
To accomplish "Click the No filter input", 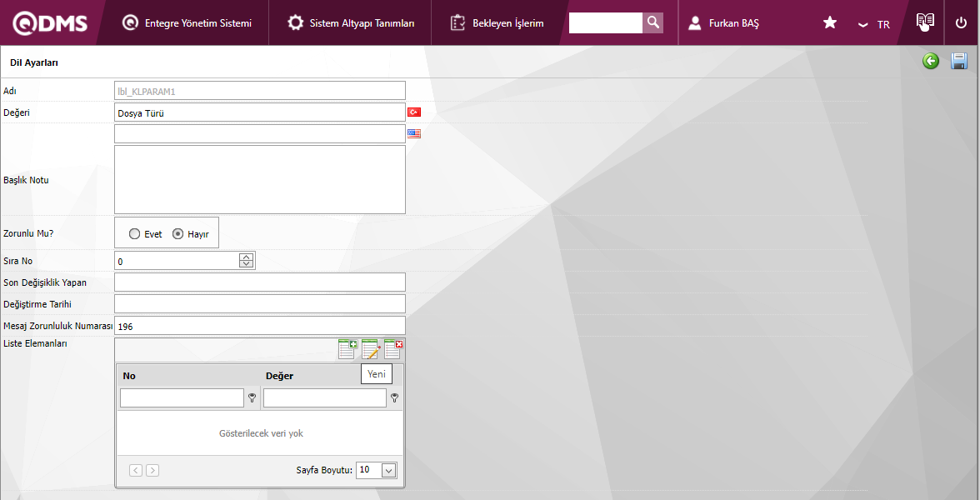I will point(182,397).
